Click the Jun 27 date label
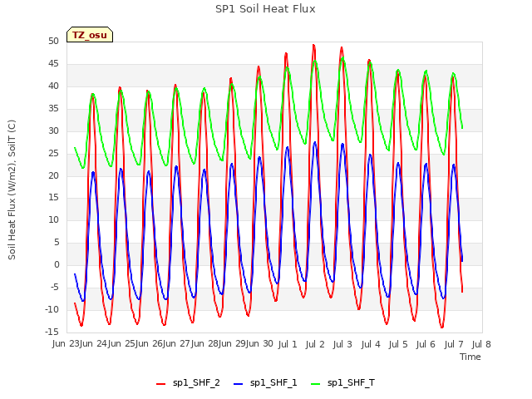Image resolution: width=532 pixels, height=399 pixels. click(x=177, y=344)
